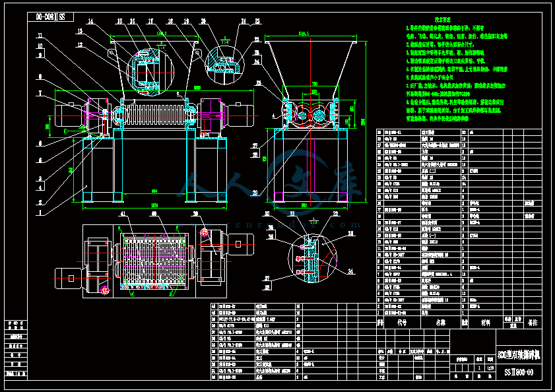Viewport: 555px width, 392px height.
Task: Select part balloon number 32 above detail circle
Action: click(x=335, y=214)
